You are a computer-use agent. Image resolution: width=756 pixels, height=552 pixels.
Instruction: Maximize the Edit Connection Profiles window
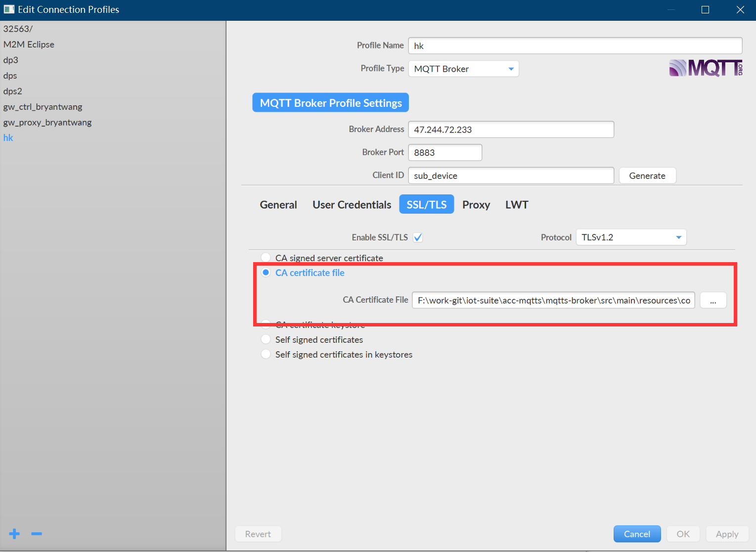706,10
